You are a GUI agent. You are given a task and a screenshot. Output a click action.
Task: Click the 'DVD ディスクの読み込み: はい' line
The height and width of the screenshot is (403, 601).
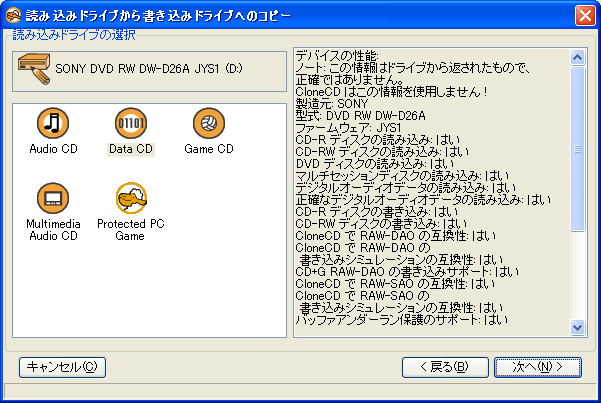tap(374, 164)
